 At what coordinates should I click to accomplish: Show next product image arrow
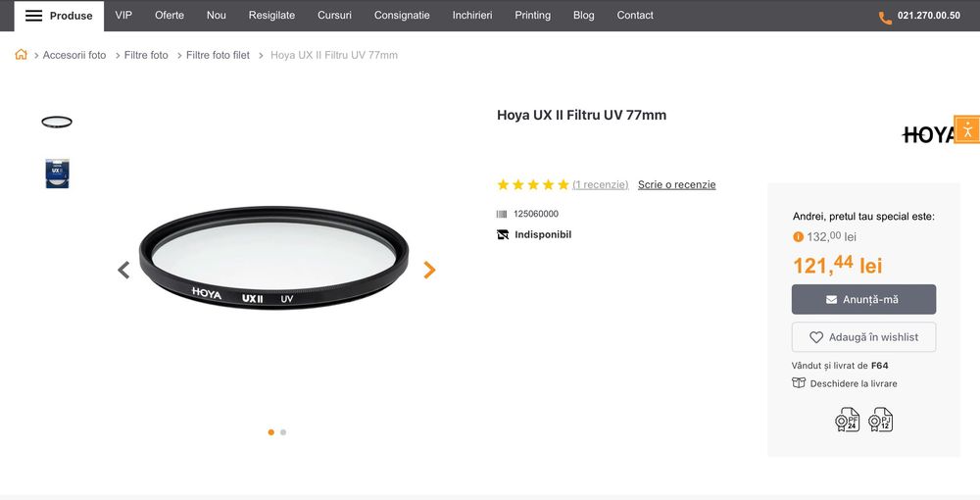coord(429,270)
